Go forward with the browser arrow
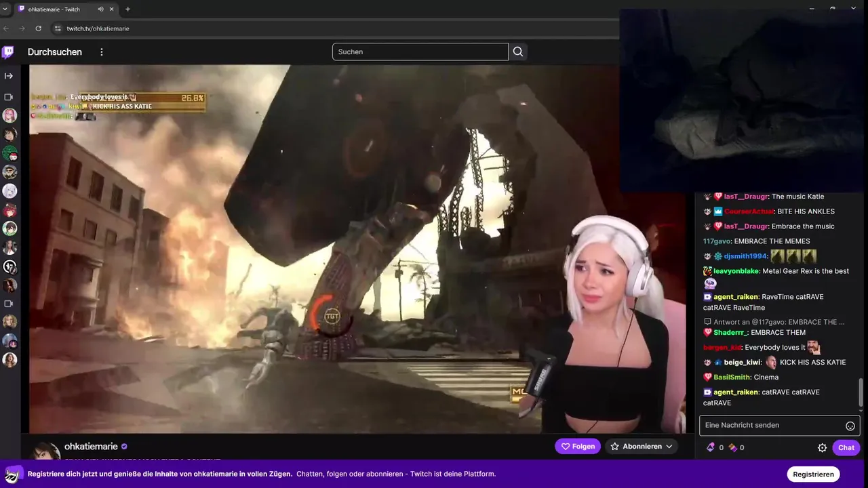Viewport: 868px width, 488px height. tap(22, 28)
